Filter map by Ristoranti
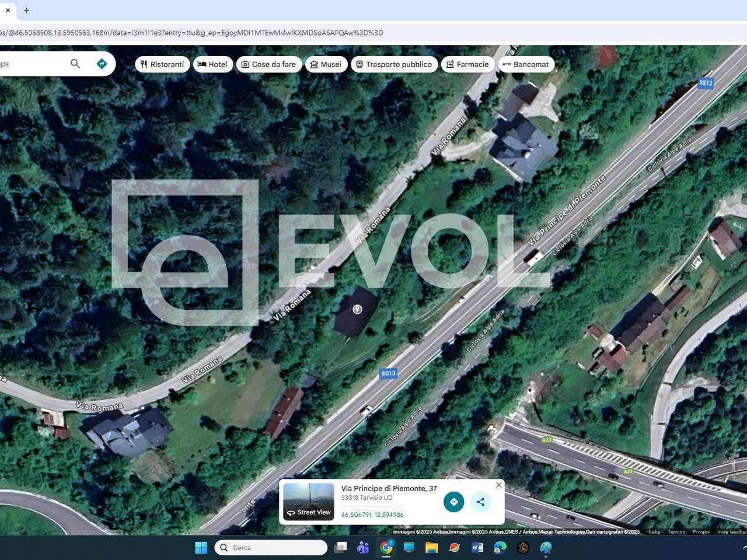The height and width of the screenshot is (560, 747). 162,64
